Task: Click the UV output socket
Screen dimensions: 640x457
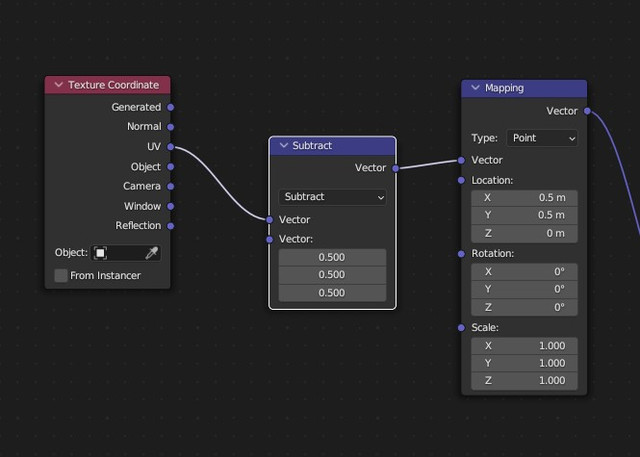Action: pos(171,147)
